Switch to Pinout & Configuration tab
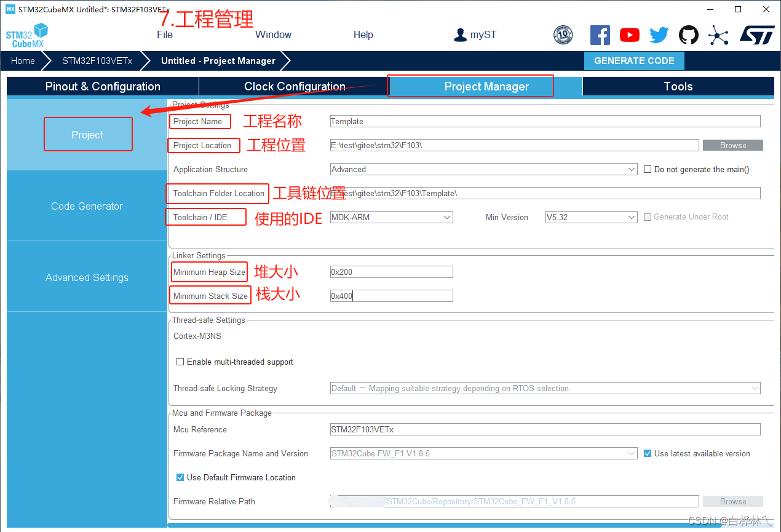 click(103, 87)
